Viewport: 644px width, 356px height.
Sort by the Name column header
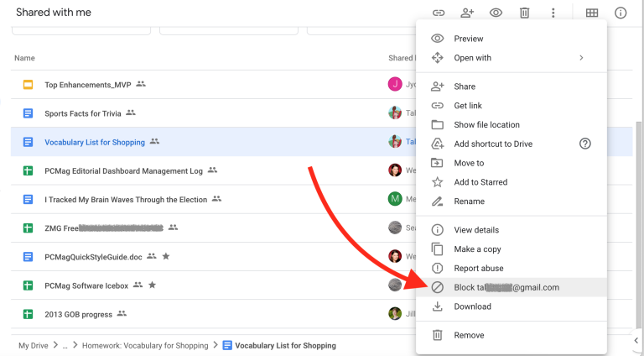[24, 58]
